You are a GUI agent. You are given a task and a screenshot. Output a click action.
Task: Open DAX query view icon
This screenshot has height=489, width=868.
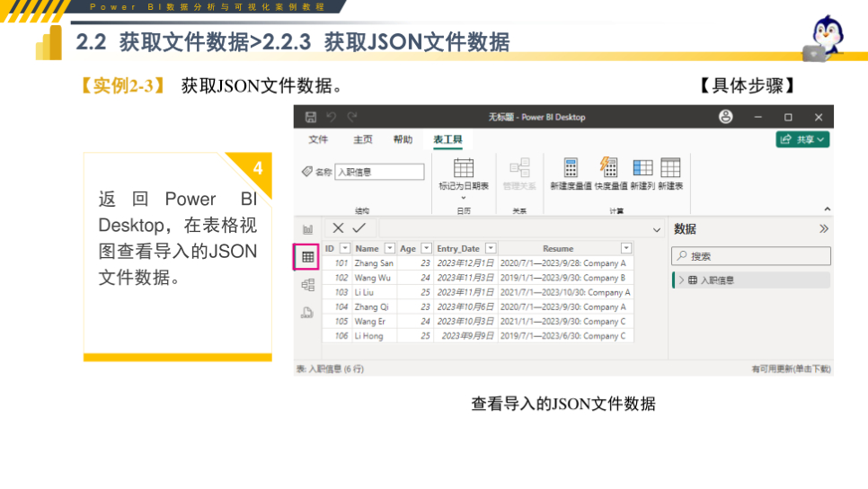click(x=308, y=312)
